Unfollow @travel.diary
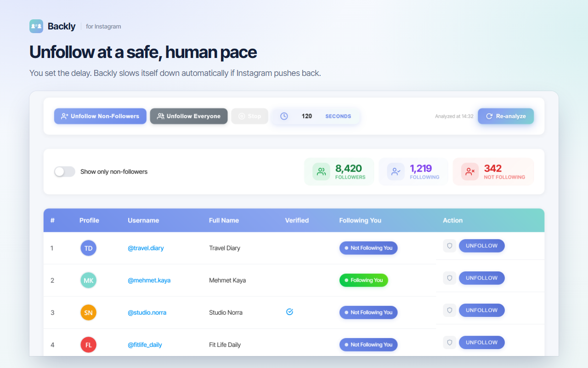This screenshot has height=368, width=588. [482, 246]
